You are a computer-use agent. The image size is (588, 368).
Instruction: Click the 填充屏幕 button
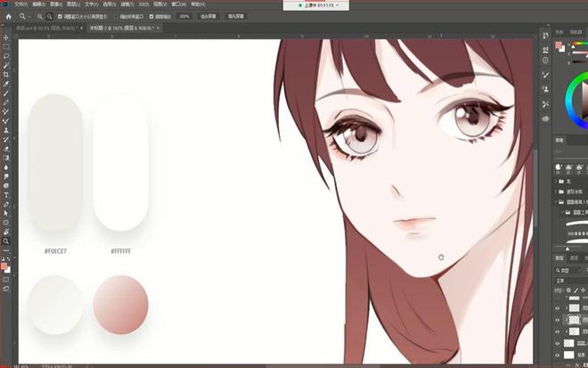(239, 16)
